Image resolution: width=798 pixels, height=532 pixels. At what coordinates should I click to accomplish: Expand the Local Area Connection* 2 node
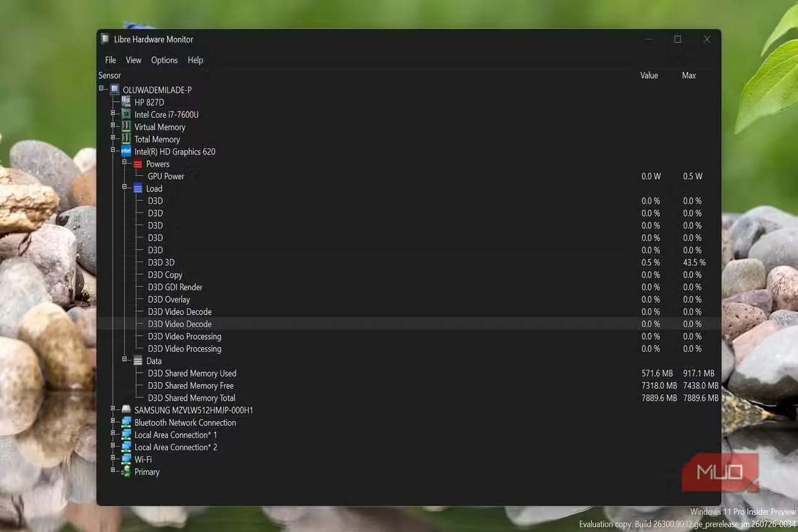113,446
